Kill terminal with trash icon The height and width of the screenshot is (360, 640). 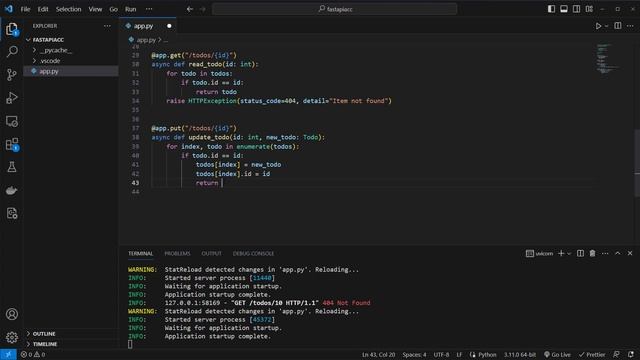tap(592, 253)
